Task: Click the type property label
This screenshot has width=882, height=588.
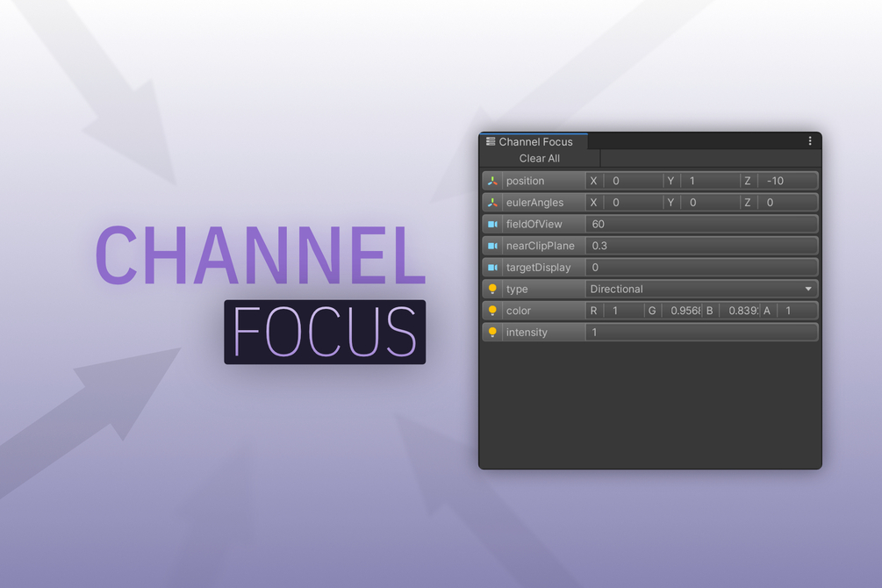Action: pyautogui.click(x=516, y=290)
